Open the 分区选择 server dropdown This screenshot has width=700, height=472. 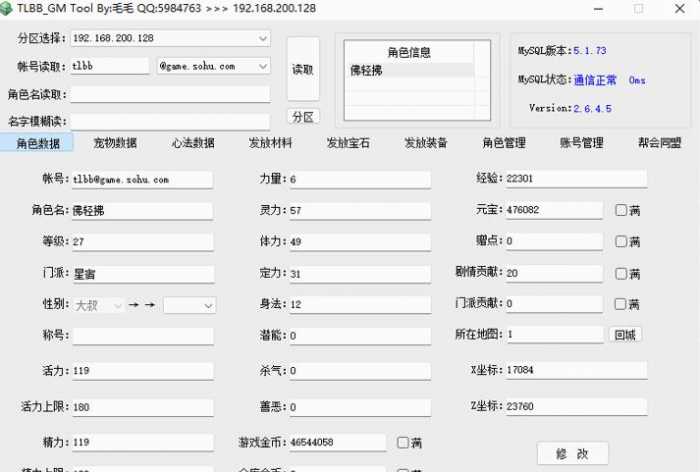click(x=170, y=38)
